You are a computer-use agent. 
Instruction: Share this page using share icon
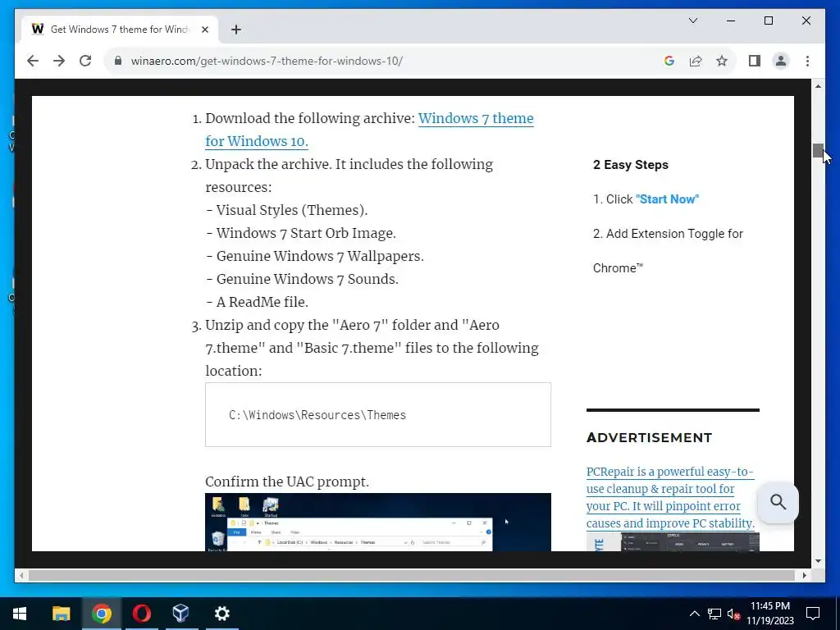(x=696, y=61)
